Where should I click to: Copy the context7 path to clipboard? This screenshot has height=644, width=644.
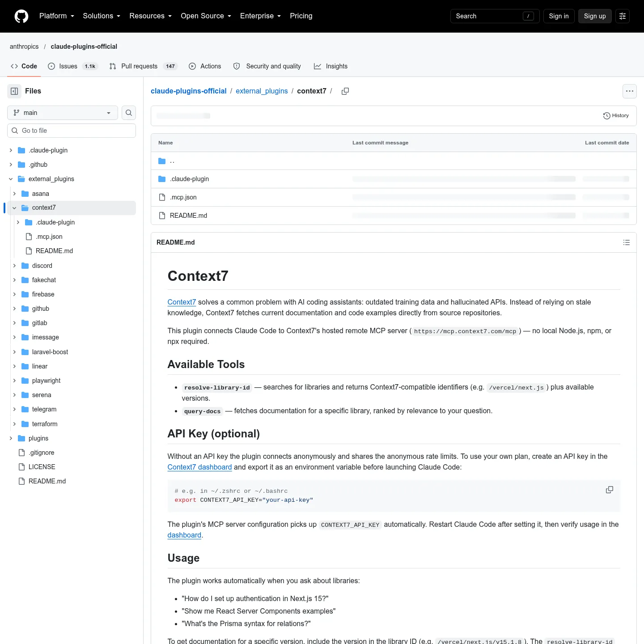coord(345,91)
